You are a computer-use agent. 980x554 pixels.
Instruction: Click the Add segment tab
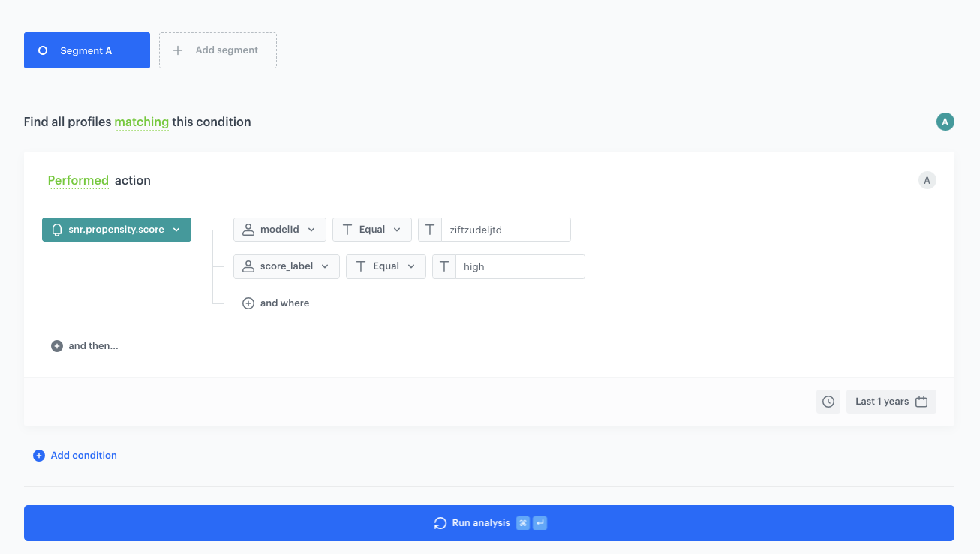coord(218,50)
